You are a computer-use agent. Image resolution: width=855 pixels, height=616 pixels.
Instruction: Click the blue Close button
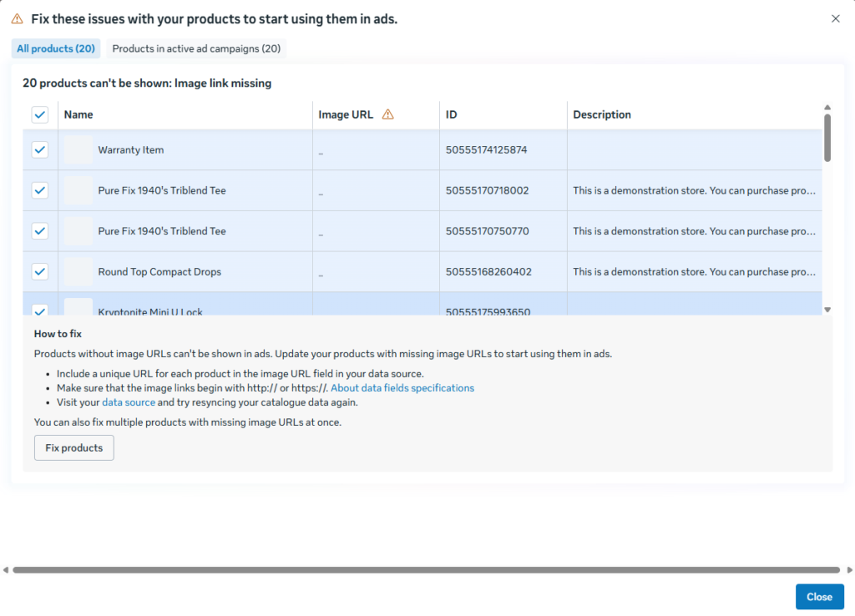click(x=820, y=597)
